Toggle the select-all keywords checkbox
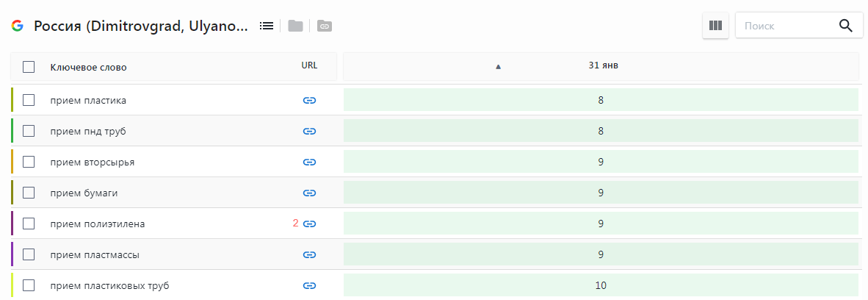Screen dimensions: 868x300 [29, 67]
